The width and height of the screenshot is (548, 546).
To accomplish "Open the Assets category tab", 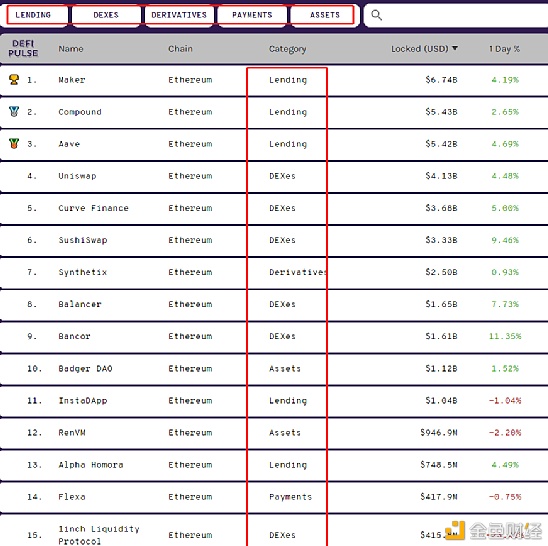I will [325, 15].
